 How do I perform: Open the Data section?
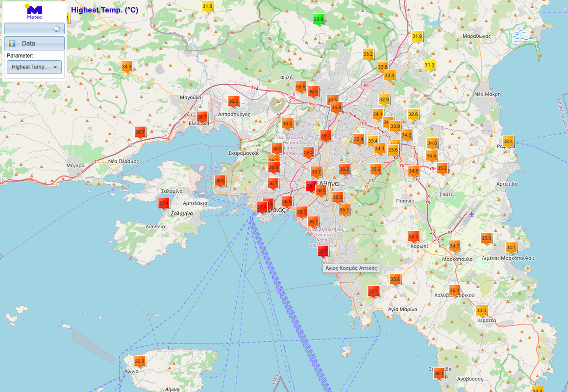34,43
